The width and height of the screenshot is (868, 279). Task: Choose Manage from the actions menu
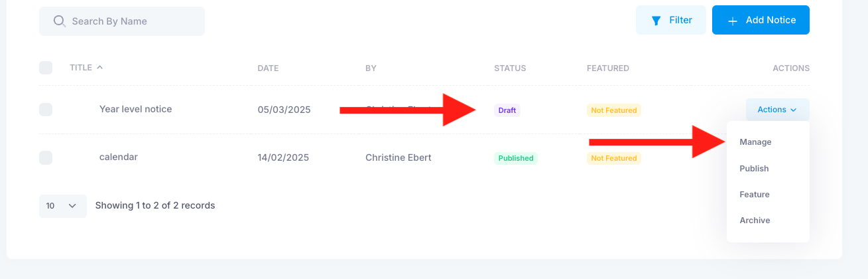[755, 142]
